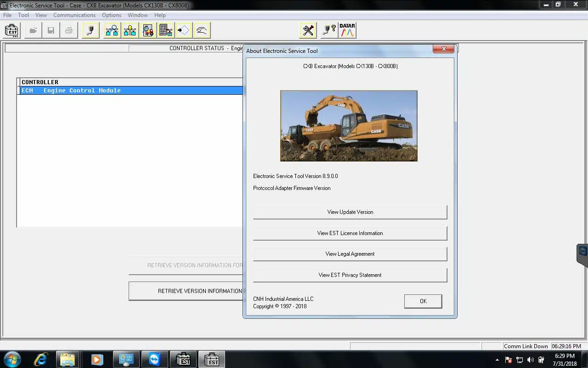588x368 pixels.
Task: Click the volume speaker tray icon
Action: coord(531,360)
